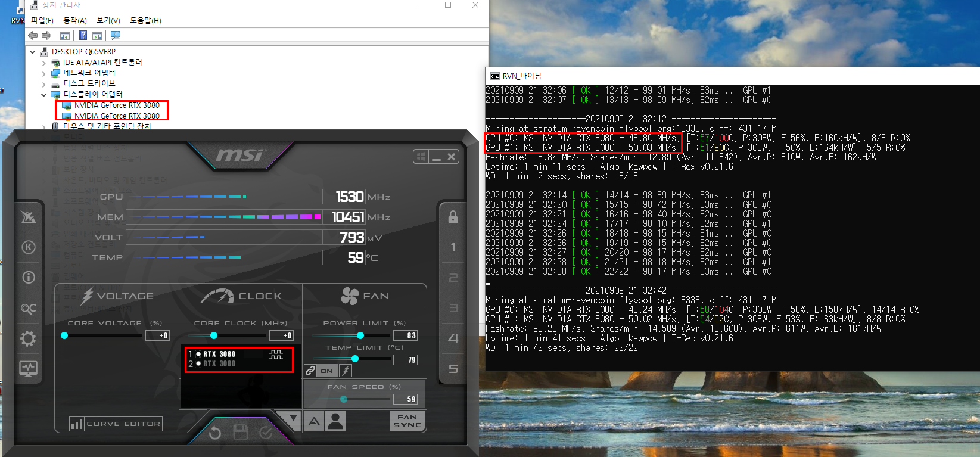
Task: Select Afterburner profile slot 4
Action: (x=453, y=338)
